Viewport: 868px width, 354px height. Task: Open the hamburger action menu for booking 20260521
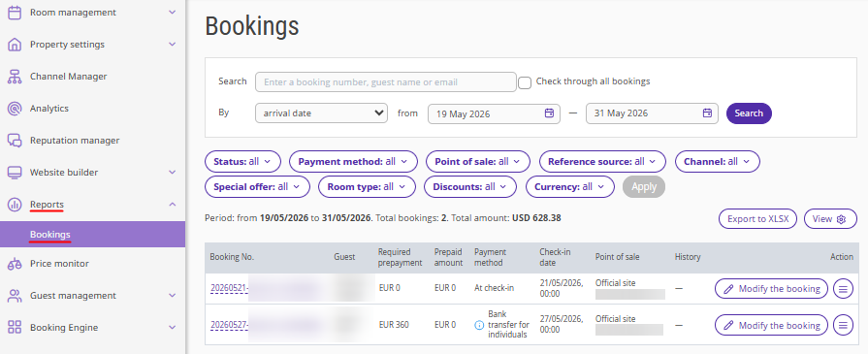tap(843, 289)
